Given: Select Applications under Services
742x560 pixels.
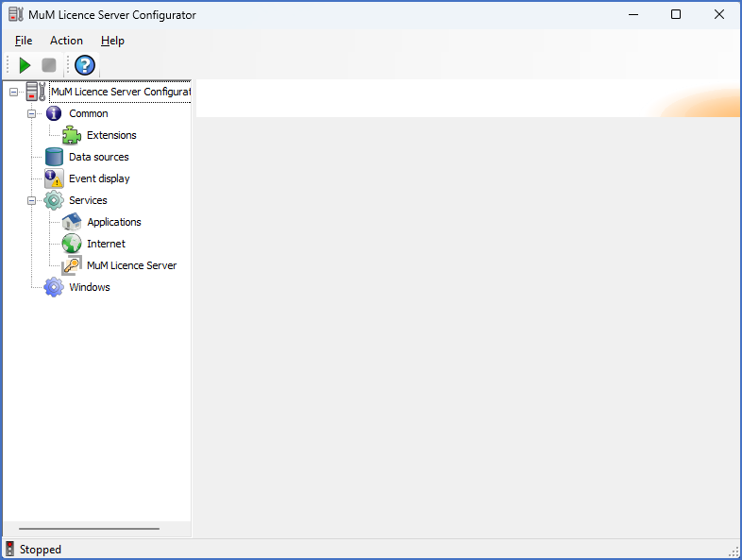Looking at the screenshot, I should [114, 222].
